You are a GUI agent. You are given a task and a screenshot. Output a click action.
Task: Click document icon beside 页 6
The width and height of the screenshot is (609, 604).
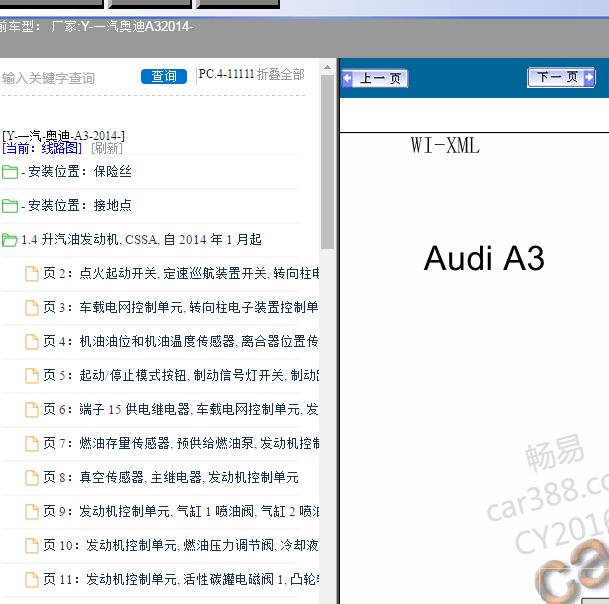pyautogui.click(x=32, y=409)
